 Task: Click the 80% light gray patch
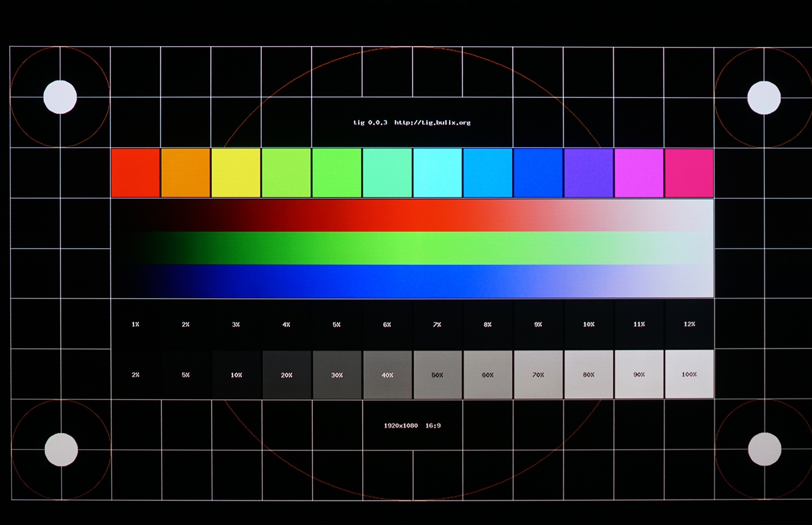coord(588,374)
